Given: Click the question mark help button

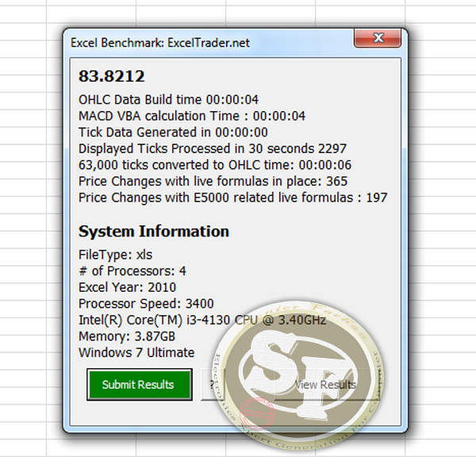Looking at the screenshot, I should coord(212,385).
